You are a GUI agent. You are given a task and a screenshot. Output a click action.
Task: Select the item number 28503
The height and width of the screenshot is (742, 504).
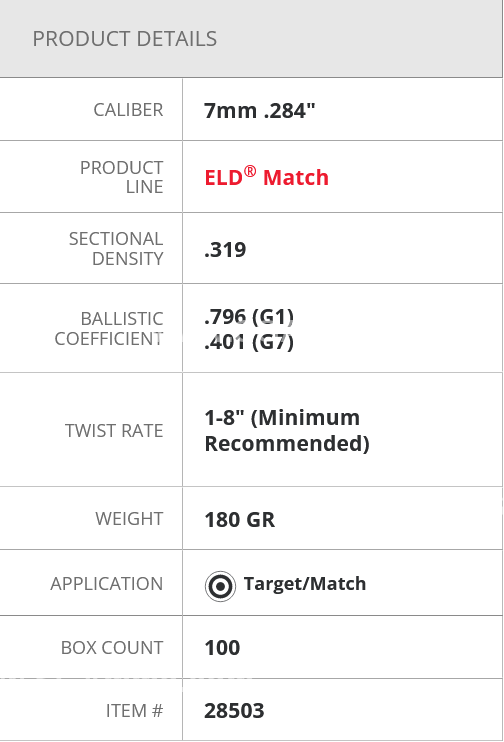click(x=234, y=710)
